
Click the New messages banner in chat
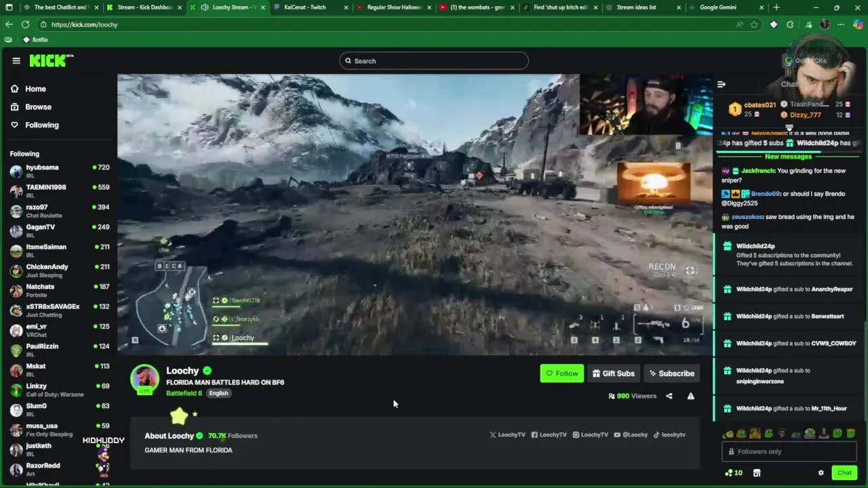[x=788, y=157]
